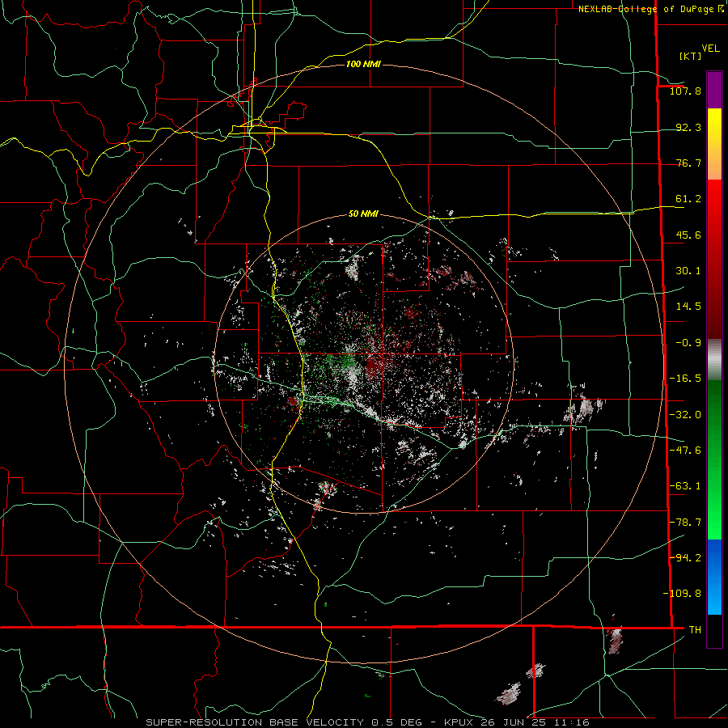Click the 100 NMI range ring label
Image resolution: width=728 pixels, height=728 pixels.
(x=363, y=64)
